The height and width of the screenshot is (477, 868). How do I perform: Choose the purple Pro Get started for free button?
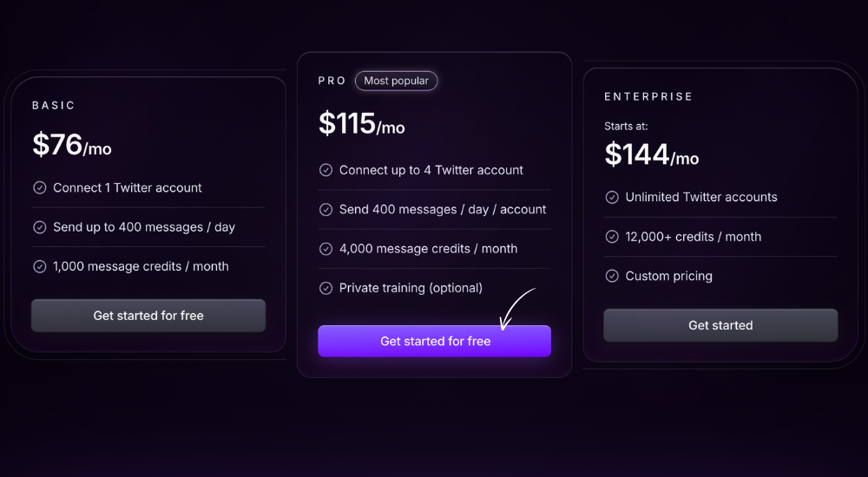pos(435,341)
